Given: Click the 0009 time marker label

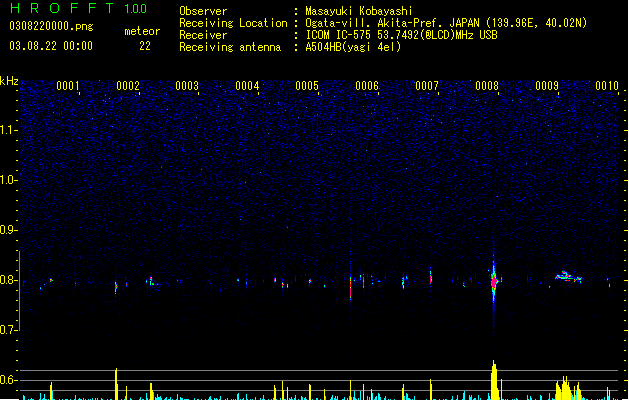Looking at the screenshot, I should [x=547, y=86].
